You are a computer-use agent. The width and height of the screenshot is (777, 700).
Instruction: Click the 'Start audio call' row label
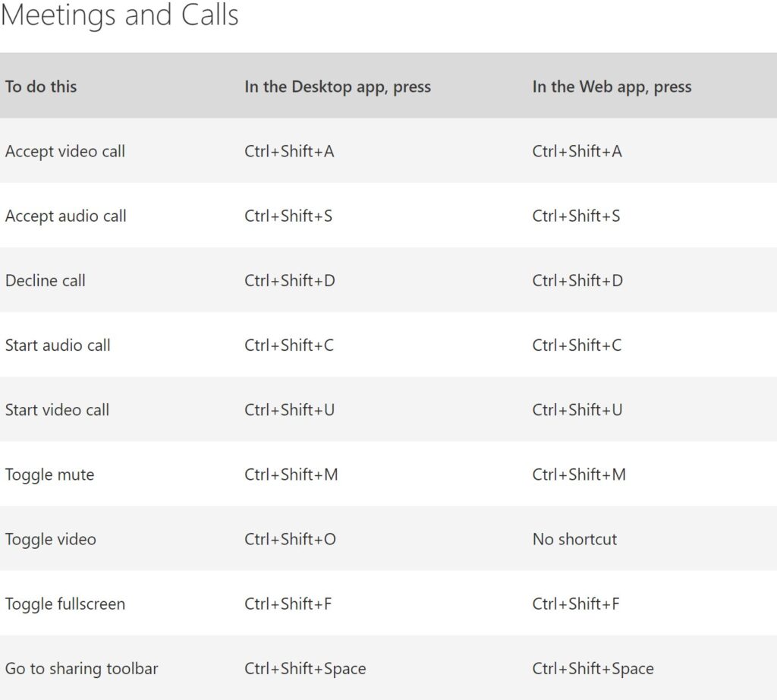(58, 345)
